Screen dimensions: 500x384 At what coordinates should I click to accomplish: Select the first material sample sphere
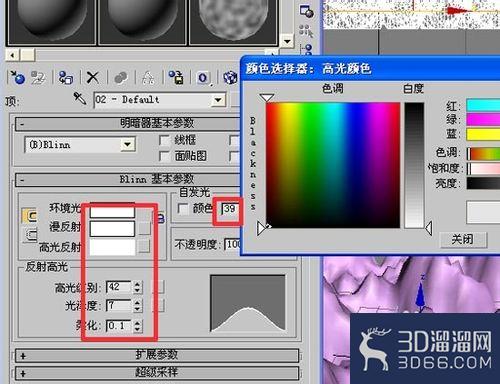point(51,22)
